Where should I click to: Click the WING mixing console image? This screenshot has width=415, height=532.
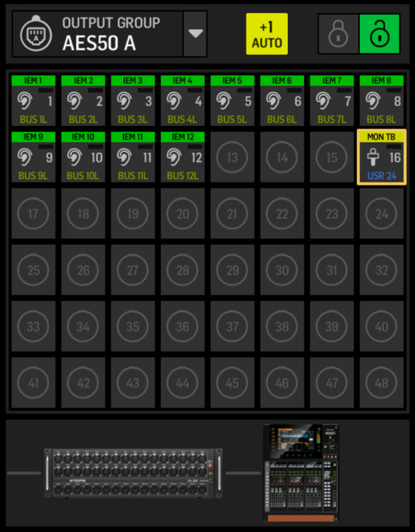click(301, 473)
